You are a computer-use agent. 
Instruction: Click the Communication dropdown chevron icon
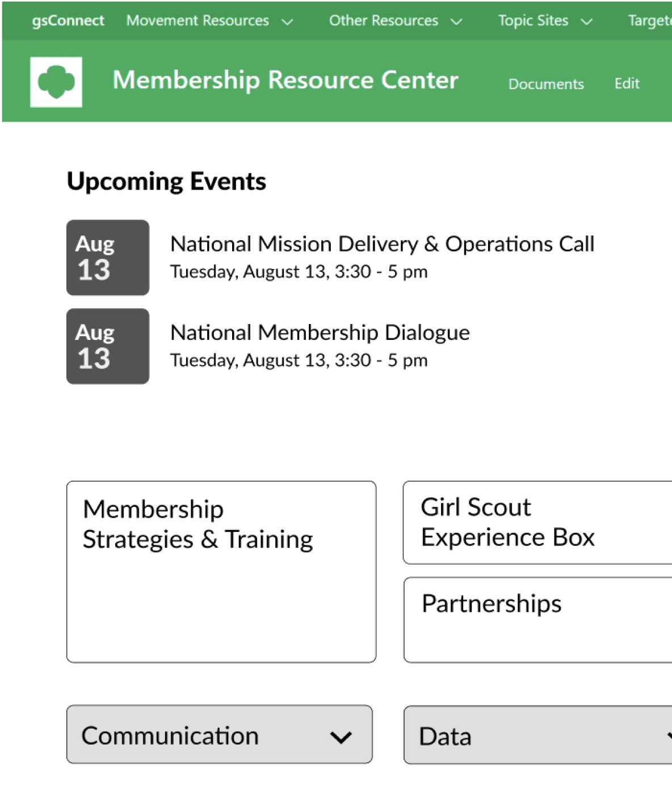coord(341,737)
